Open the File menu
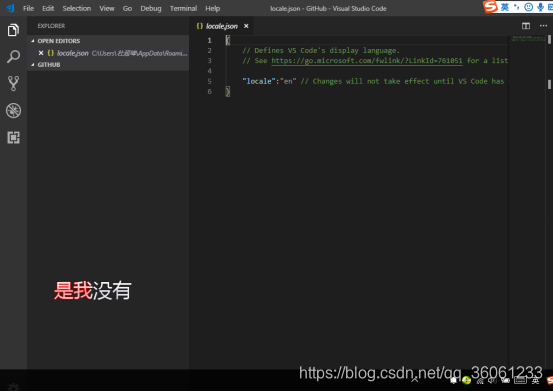553x392 pixels. click(29, 8)
